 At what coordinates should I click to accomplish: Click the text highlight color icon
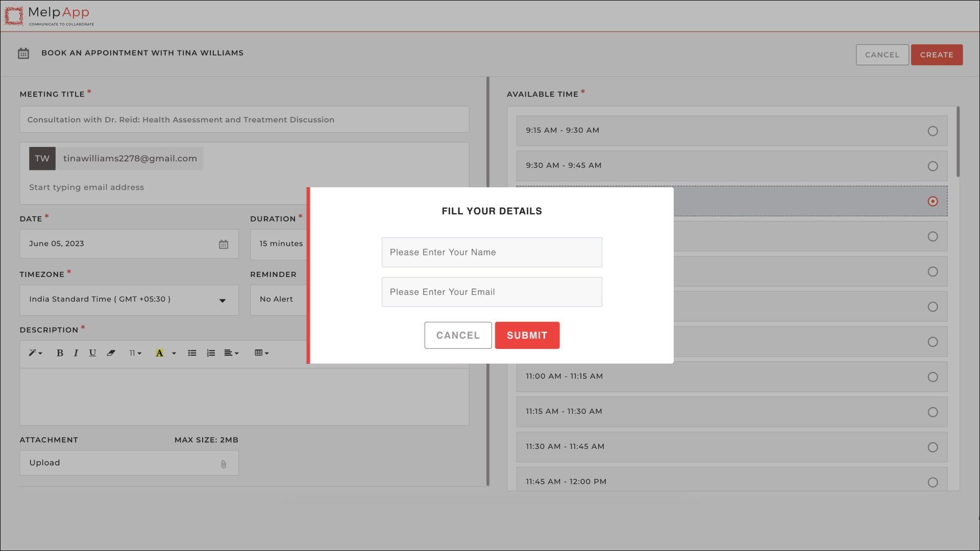(x=160, y=353)
